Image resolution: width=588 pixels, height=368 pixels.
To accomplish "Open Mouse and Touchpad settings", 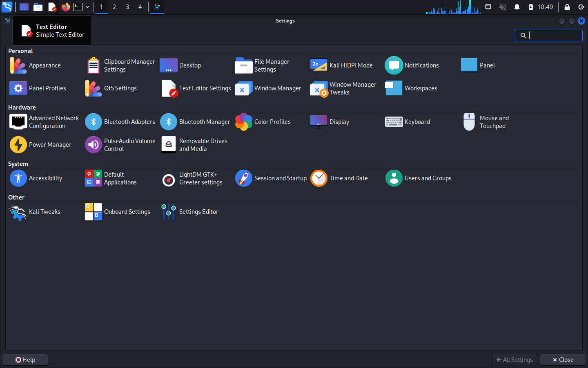I will pos(485,122).
